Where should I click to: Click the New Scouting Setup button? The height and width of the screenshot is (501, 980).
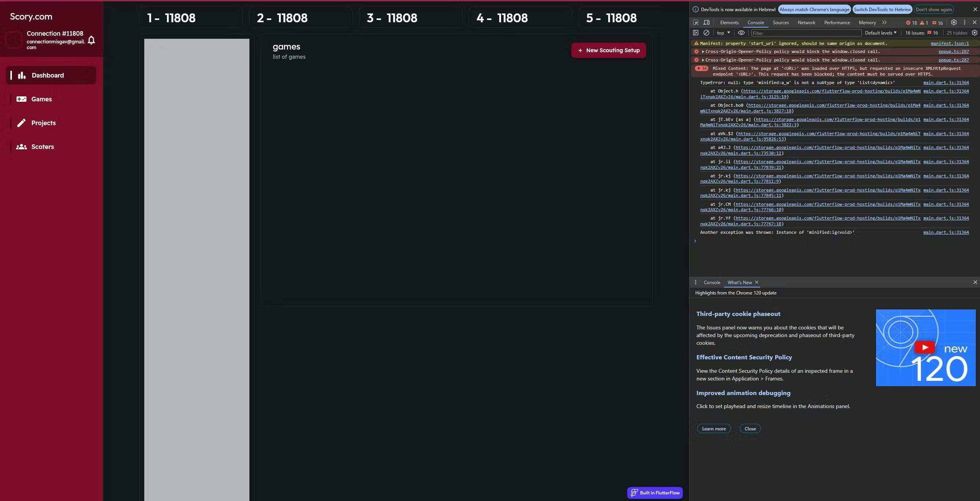click(609, 50)
